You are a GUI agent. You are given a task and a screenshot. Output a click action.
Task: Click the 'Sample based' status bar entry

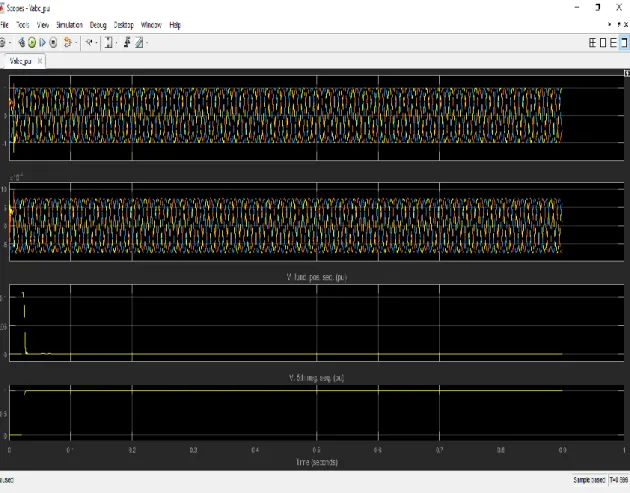click(x=589, y=480)
